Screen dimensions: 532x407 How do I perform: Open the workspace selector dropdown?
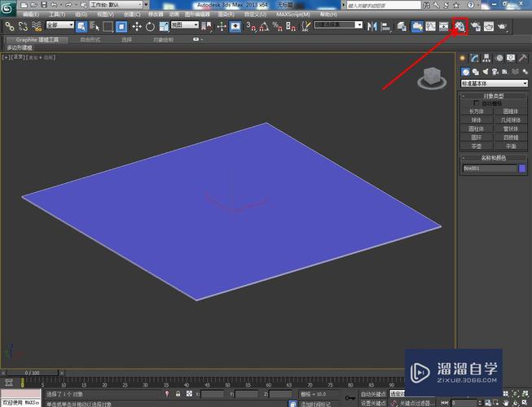[x=117, y=5]
